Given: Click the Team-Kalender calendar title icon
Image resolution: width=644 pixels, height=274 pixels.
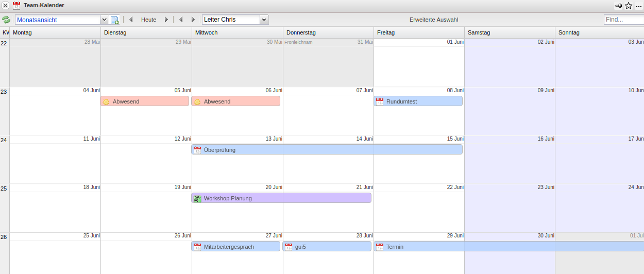Looking at the screenshot, I should [x=16, y=6].
